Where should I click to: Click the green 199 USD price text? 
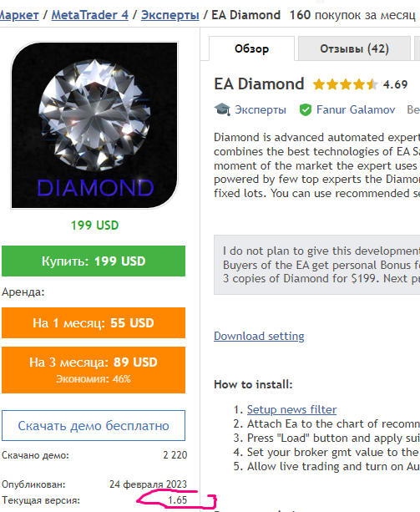coord(94,226)
